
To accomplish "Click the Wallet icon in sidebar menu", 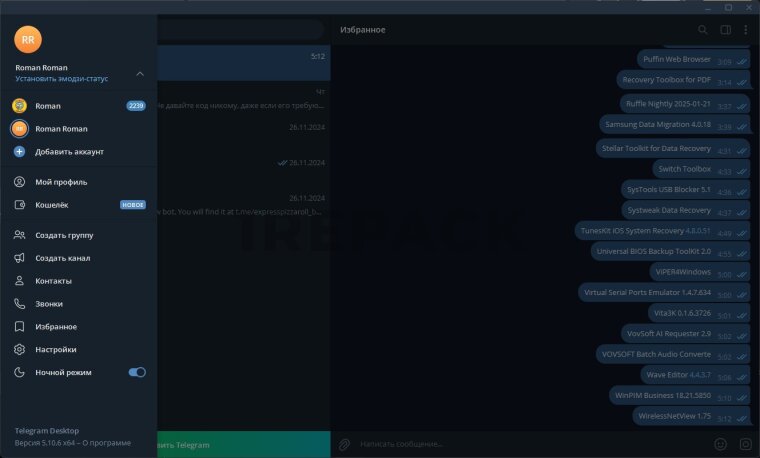I will click(x=19, y=205).
